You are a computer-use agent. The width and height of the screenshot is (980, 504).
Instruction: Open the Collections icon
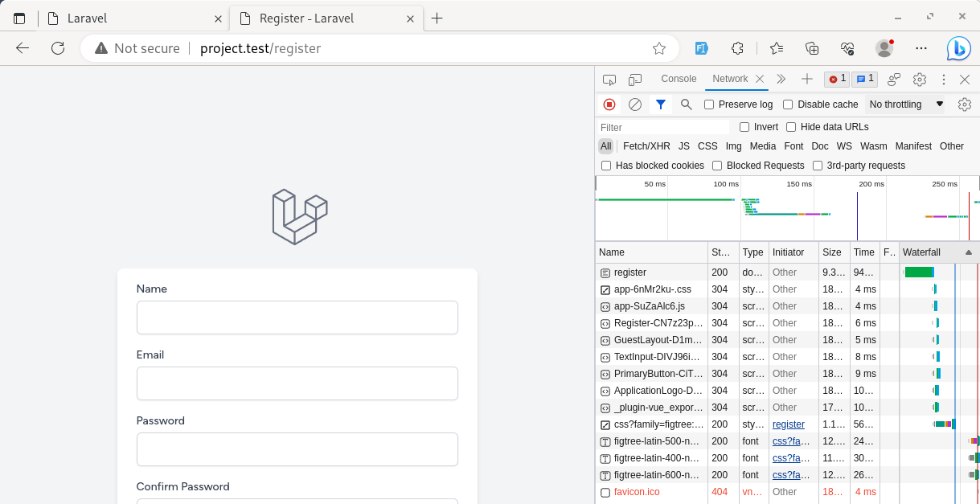(812, 48)
